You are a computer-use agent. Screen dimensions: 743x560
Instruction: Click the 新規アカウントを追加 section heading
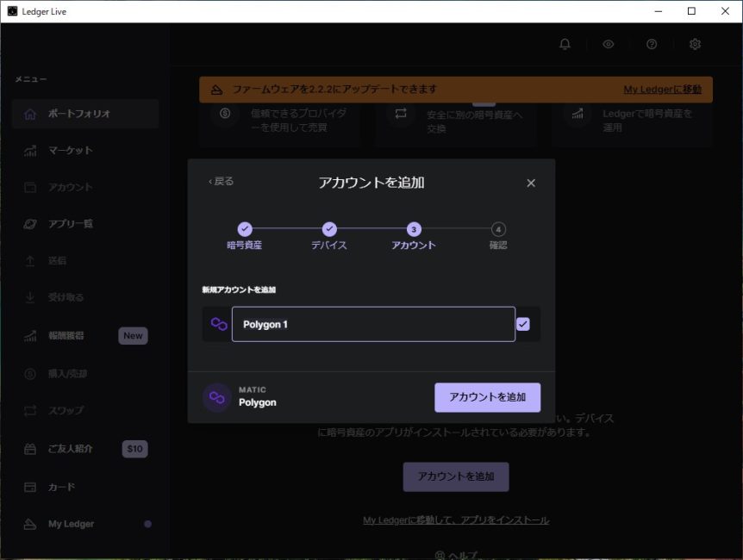[x=239, y=289]
